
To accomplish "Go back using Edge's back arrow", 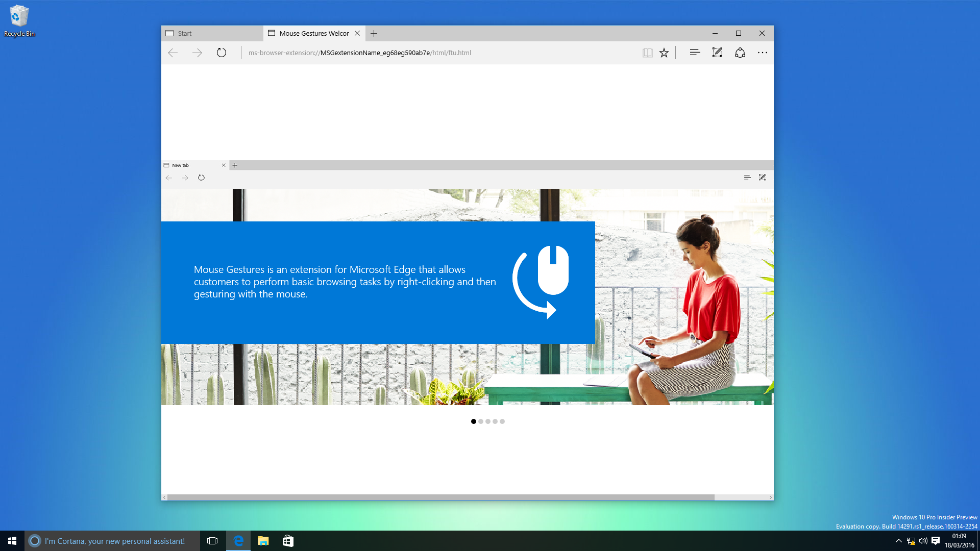I will (173, 53).
